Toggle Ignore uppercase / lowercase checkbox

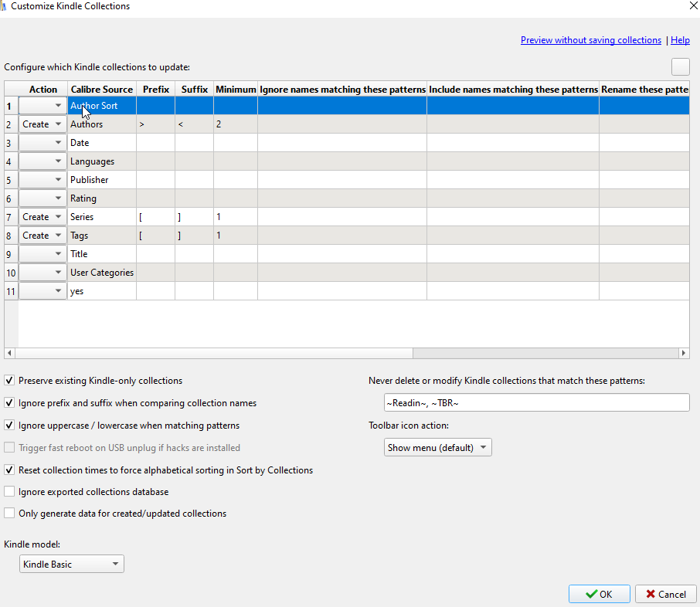point(9,426)
